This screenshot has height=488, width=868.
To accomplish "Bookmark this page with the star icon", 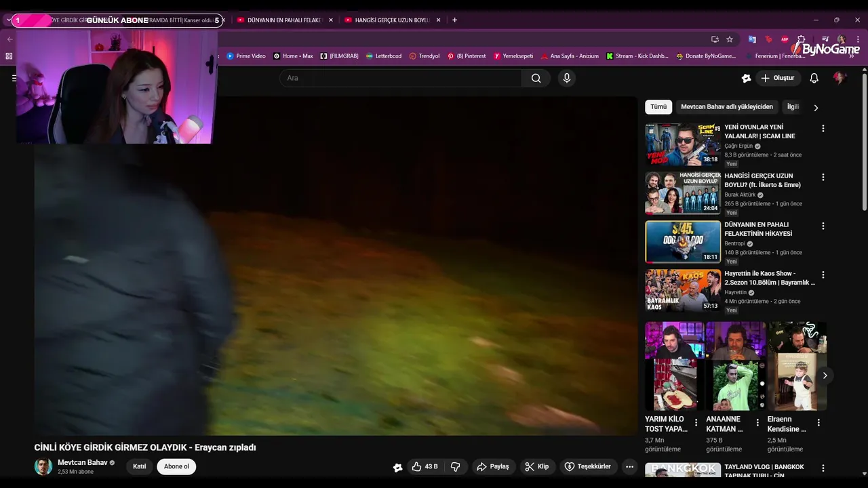I will 729,39.
